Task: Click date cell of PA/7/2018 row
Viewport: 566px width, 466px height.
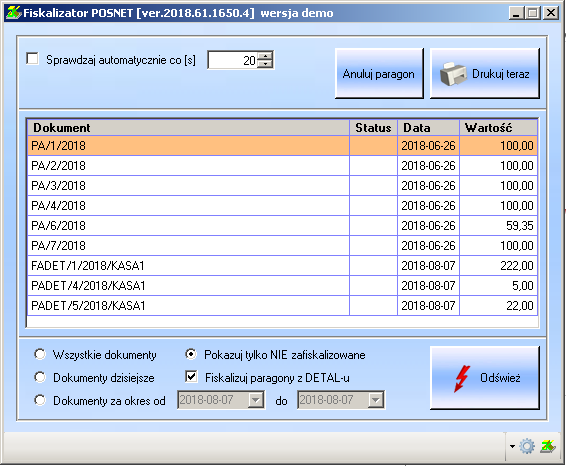Action: [x=428, y=246]
